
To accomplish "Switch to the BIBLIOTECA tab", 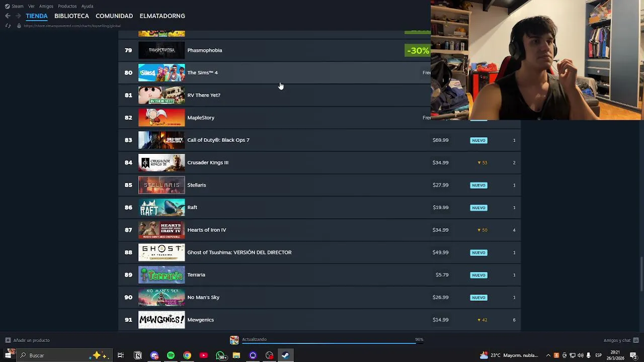I will coord(71,16).
